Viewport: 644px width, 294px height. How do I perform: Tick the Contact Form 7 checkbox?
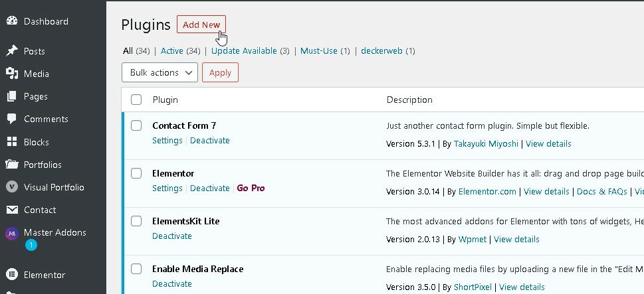pyautogui.click(x=136, y=125)
